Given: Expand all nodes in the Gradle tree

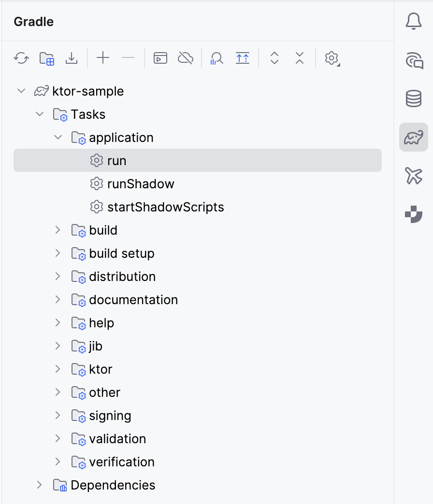Looking at the screenshot, I should click(x=274, y=58).
